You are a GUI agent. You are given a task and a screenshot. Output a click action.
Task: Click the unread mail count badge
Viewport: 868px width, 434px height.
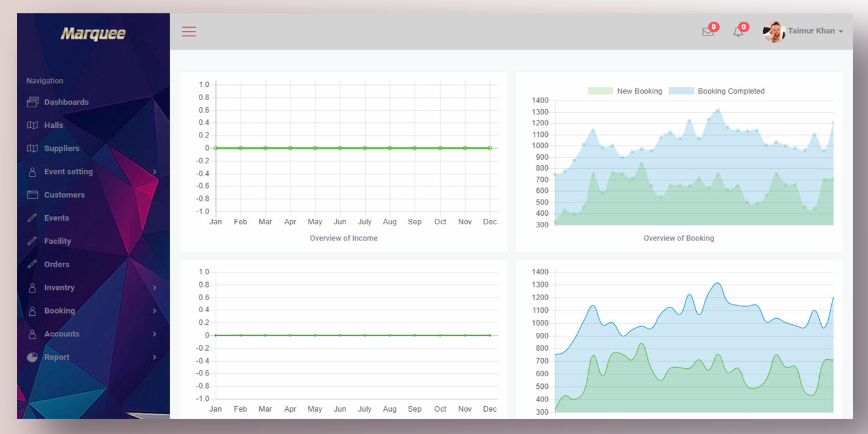(714, 27)
